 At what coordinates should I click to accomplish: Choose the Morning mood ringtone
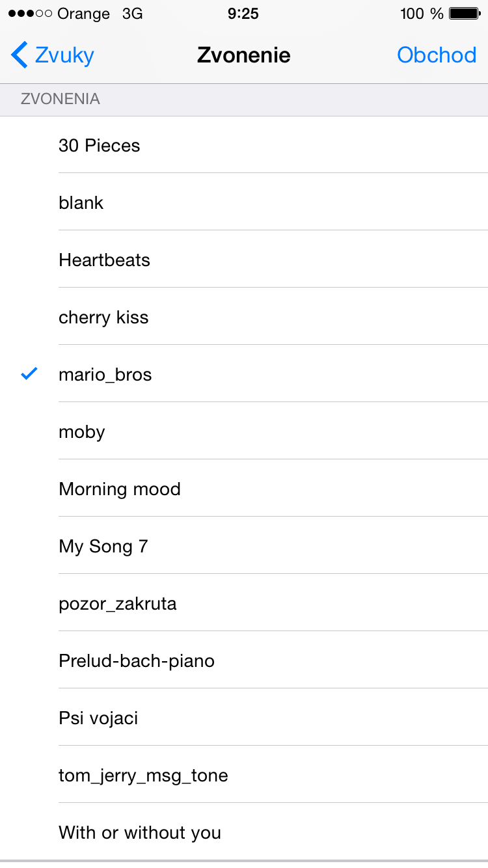tap(244, 489)
